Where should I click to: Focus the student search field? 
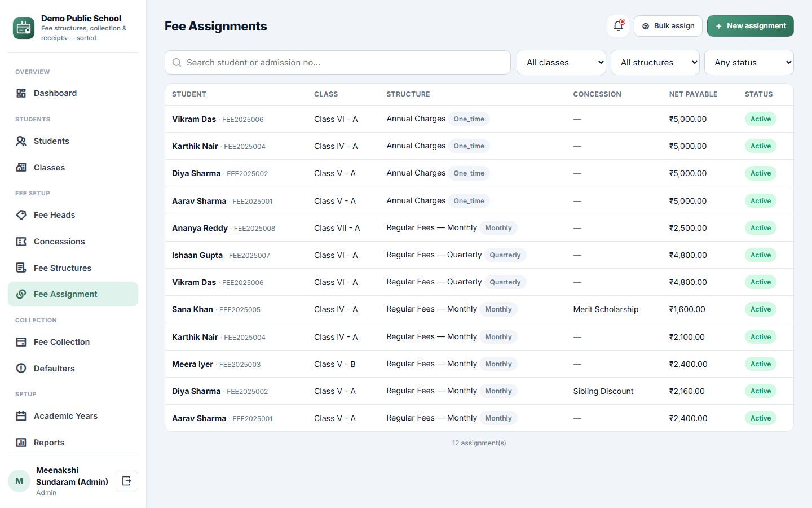point(338,63)
